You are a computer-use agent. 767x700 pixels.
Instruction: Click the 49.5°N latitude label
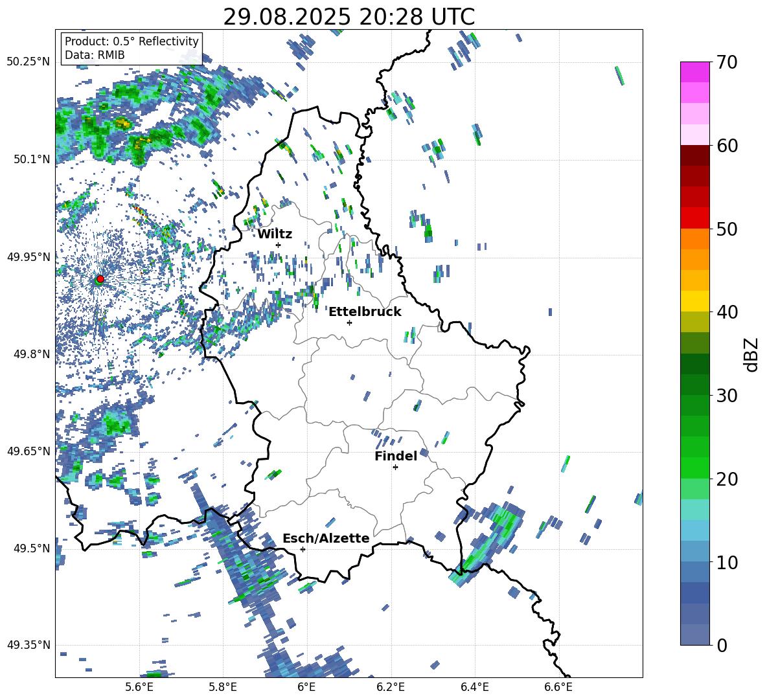[32, 548]
